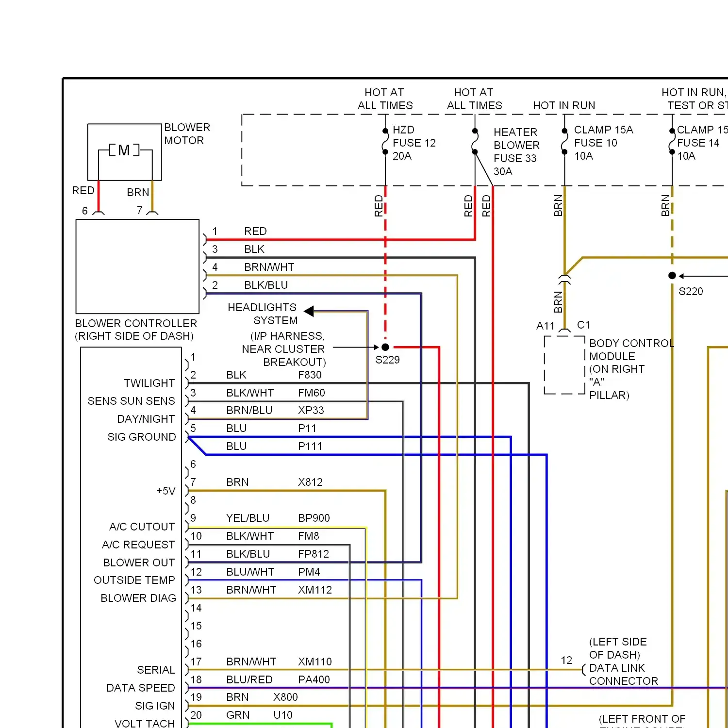
Task: Click the X800 circuit code
Action: 285,697
